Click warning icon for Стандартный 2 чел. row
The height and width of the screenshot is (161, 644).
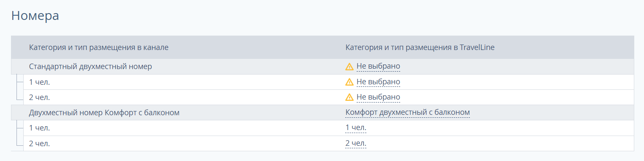click(349, 97)
